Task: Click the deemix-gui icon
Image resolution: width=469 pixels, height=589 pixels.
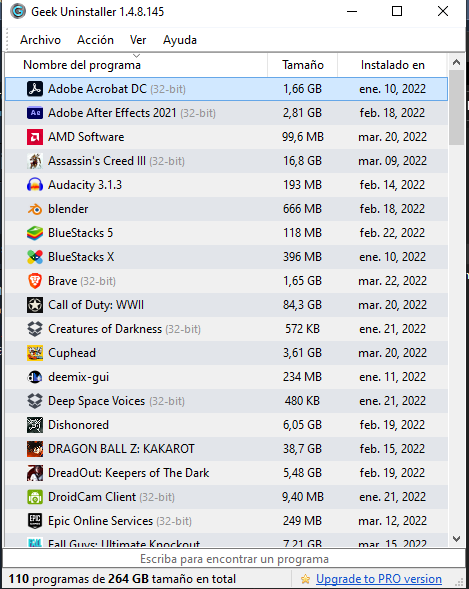Action: tap(35, 377)
